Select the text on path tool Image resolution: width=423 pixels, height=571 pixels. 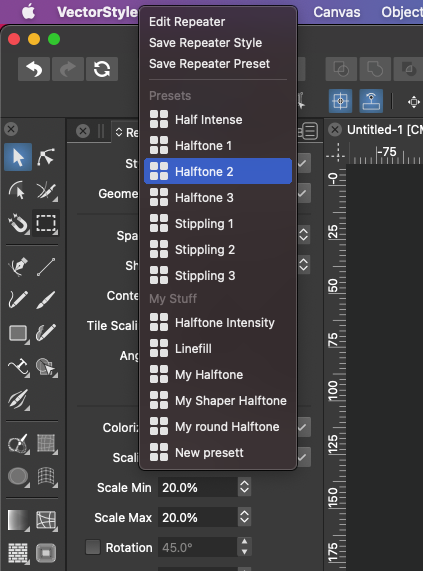(18, 366)
